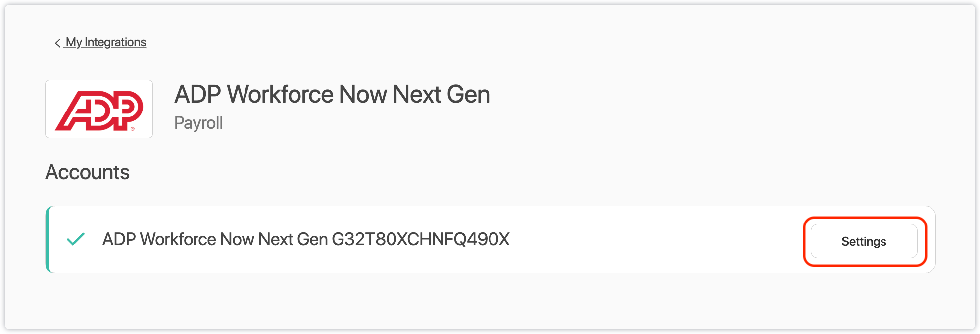Open Settings for the ADP account

tap(864, 241)
